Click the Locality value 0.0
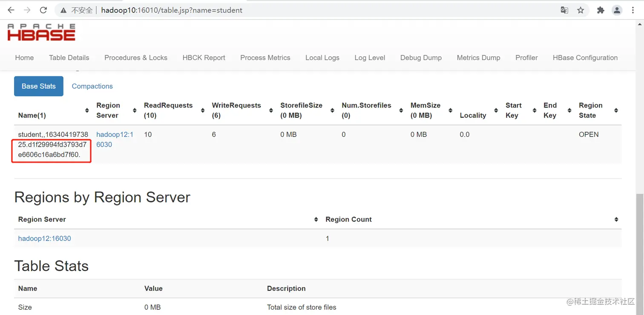 pos(465,135)
